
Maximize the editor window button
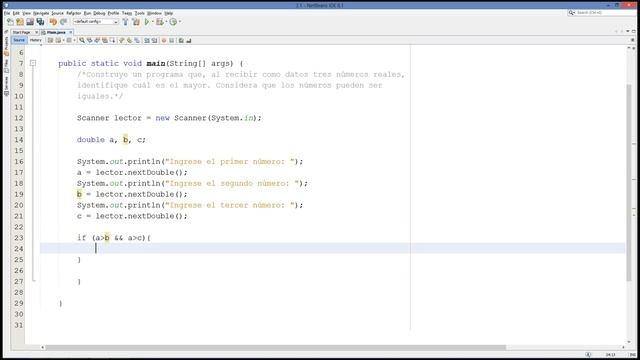(x=633, y=31)
